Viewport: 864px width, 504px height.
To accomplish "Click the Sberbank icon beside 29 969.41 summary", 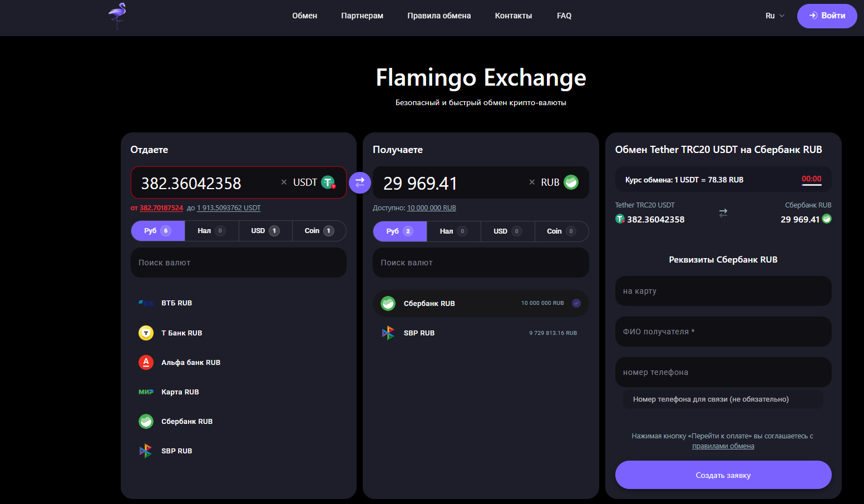I will tap(827, 219).
